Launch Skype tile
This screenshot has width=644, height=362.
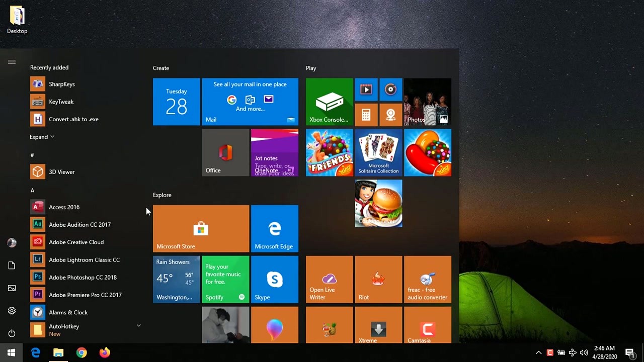[274, 280]
